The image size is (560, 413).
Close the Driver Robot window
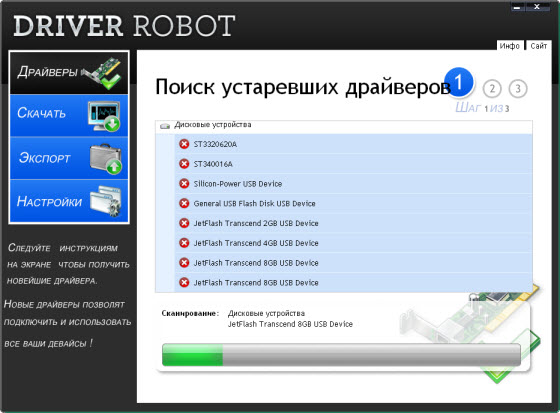(537, 7)
